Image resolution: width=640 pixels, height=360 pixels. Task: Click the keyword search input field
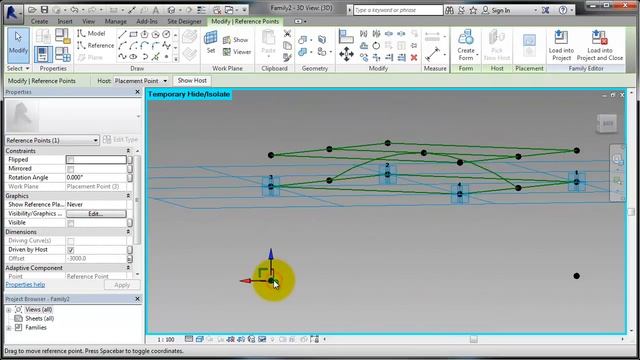tap(398, 10)
